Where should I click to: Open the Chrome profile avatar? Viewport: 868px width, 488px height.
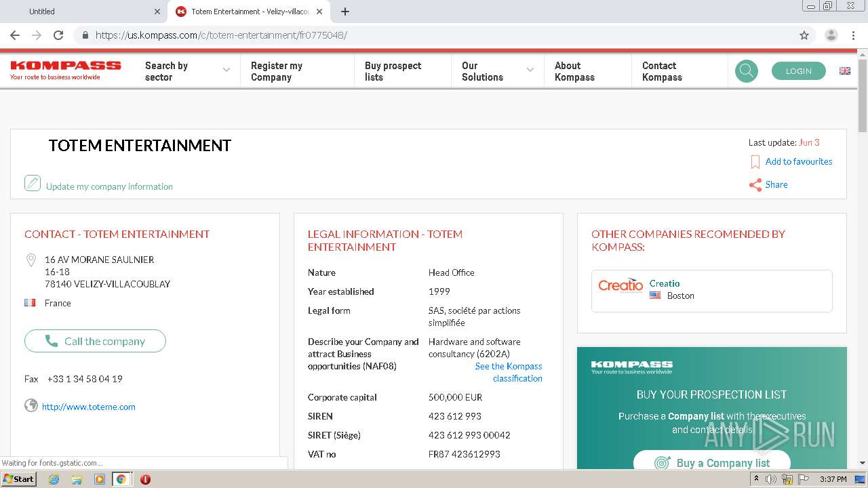pos(831,35)
